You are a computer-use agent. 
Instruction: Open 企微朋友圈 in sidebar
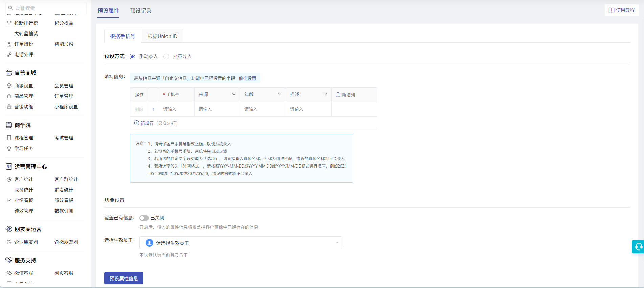(66, 242)
